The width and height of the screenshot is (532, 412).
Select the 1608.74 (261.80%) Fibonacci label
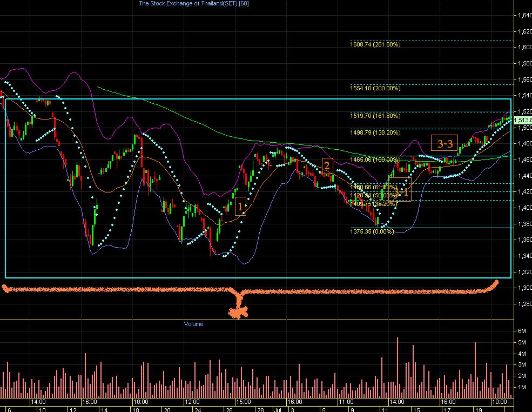coord(375,44)
